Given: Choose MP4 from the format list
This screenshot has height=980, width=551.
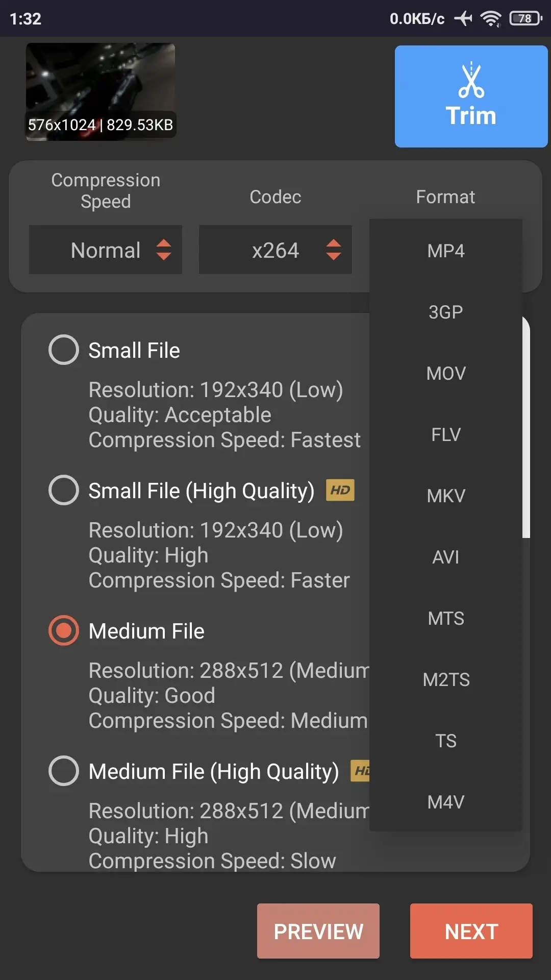Looking at the screenshot, I should (446, 251).
